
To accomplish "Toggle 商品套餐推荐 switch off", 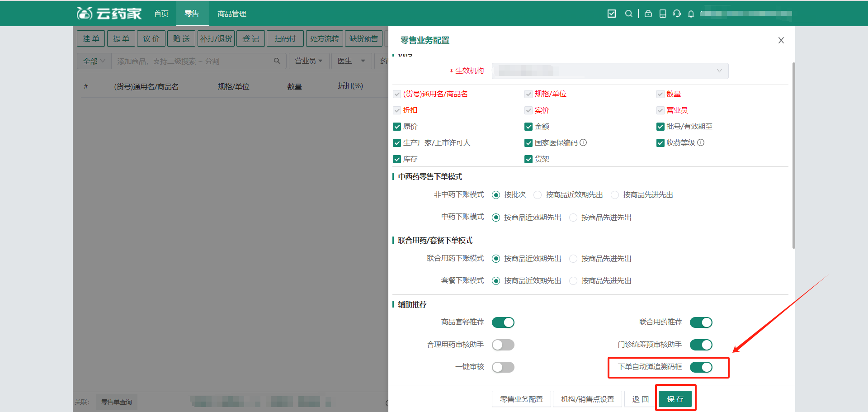I will [503, 322].
